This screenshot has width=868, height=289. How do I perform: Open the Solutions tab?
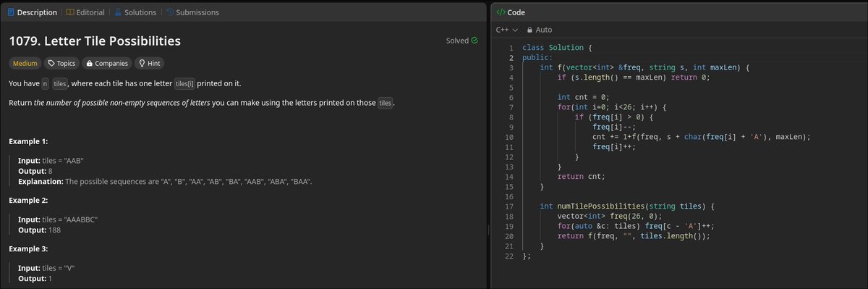pos(135,12)
